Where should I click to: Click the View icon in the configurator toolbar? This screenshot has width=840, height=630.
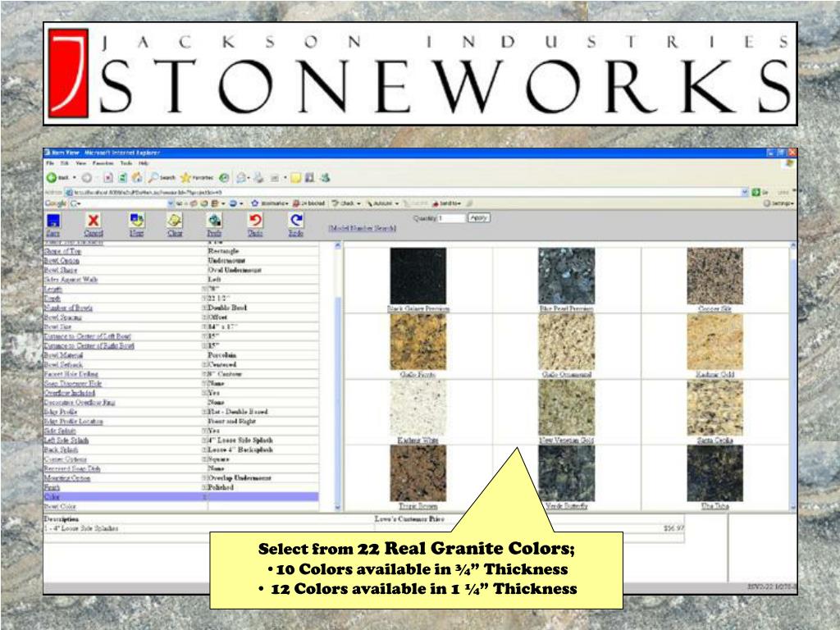tap(137, 220)
